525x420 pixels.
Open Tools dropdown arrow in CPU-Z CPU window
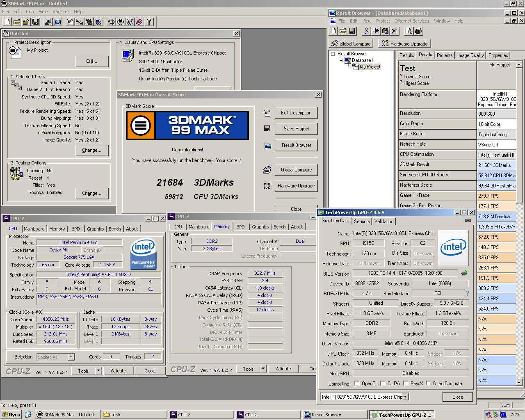point(98,371)
